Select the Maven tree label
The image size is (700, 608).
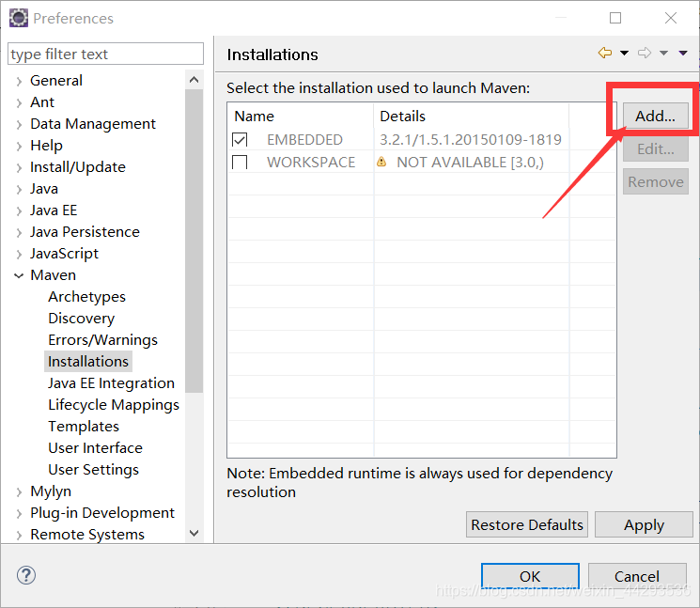pyautogui.click(x=54, y=275)
